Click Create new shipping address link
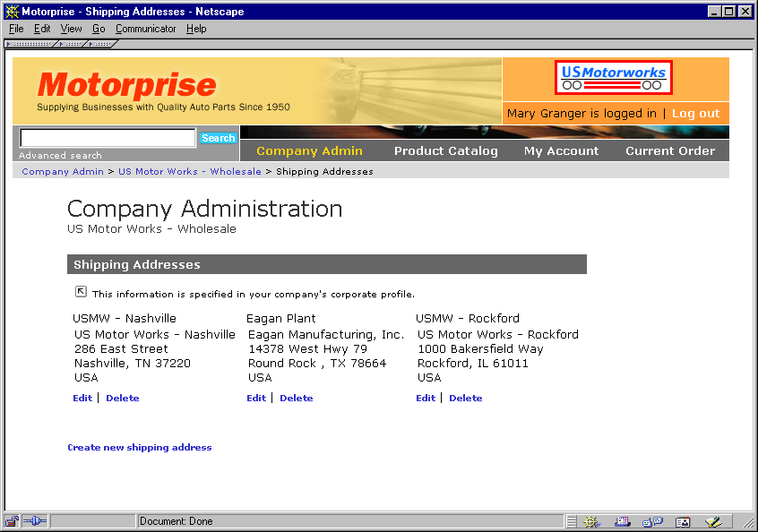 (x=140, y=448)
